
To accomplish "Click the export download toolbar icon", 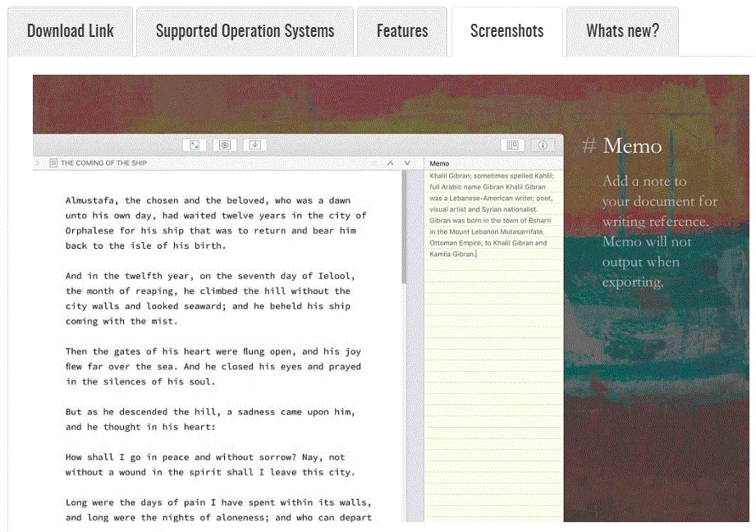I will [x=255, y=145].
